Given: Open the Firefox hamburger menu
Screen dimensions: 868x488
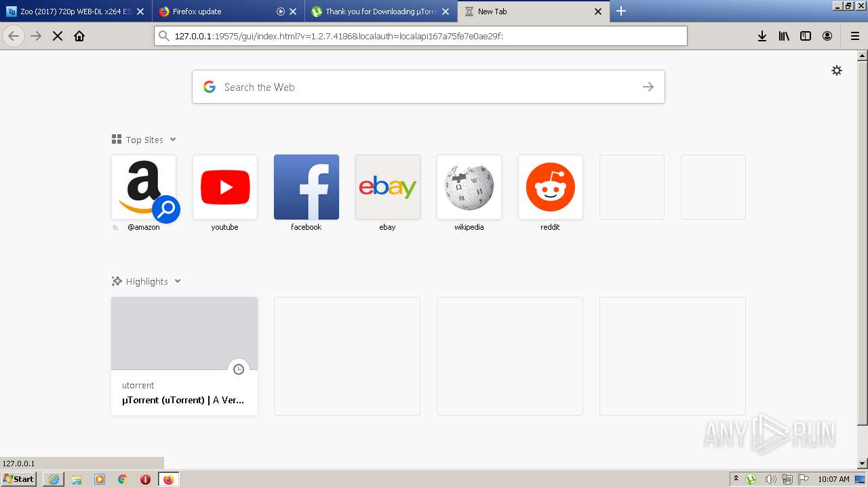Looking at the screenshot, I should pyautogui.click(x=855, y=36).
